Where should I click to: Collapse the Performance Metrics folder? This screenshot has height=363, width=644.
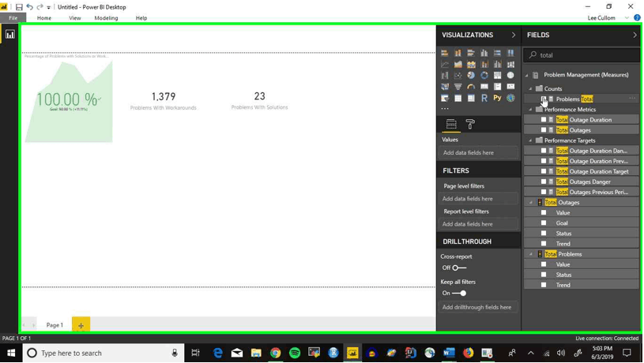pyautogui.click(x=530, y=110)
